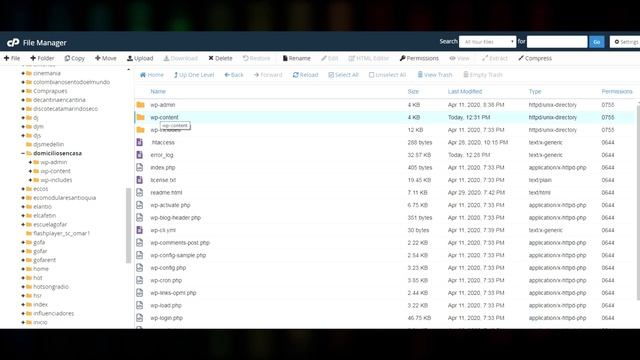The image size is (640, 360).
Task: Compress the selected item
Action: pos(535,58)
